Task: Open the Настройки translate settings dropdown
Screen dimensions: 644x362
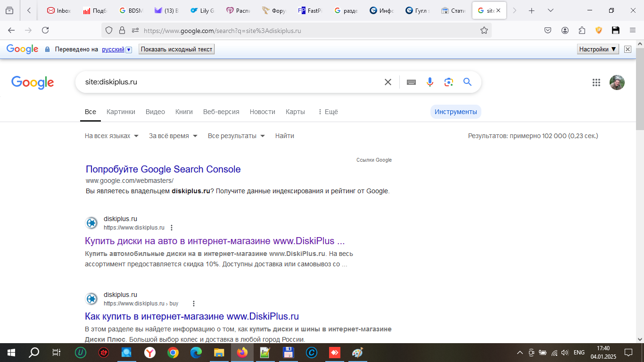Action: [x=598, y=49]
